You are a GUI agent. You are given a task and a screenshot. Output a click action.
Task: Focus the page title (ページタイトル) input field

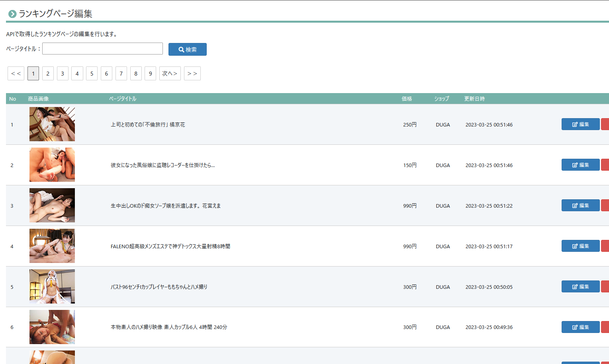102,49
